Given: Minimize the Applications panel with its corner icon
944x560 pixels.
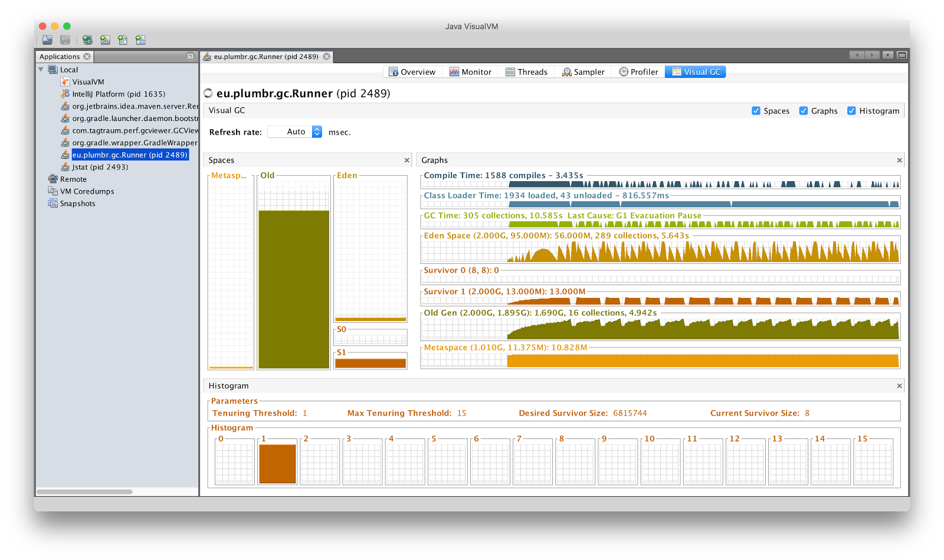Looking at the screenshot, I should point(190,57).
